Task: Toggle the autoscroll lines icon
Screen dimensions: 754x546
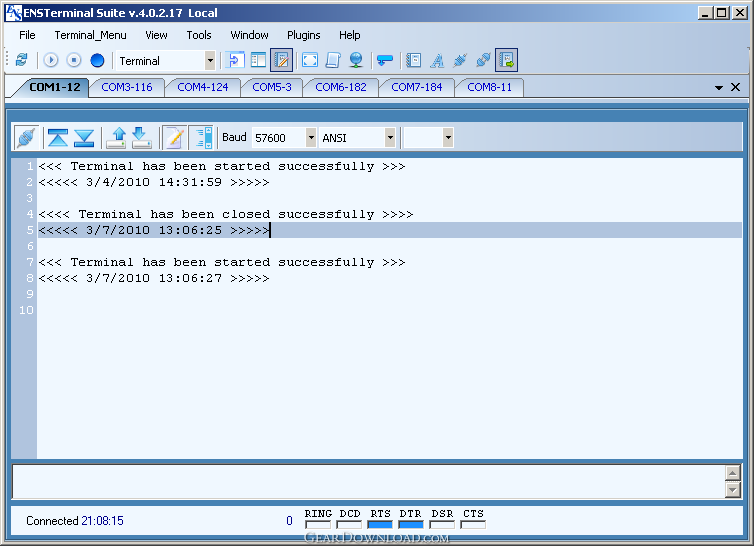Action: click(202, 138)
